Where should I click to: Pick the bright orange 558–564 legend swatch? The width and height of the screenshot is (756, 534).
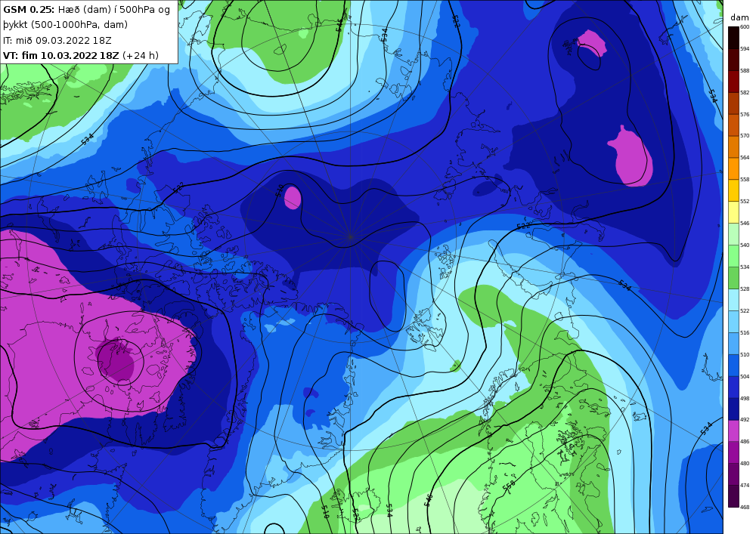tap(733, 168)
